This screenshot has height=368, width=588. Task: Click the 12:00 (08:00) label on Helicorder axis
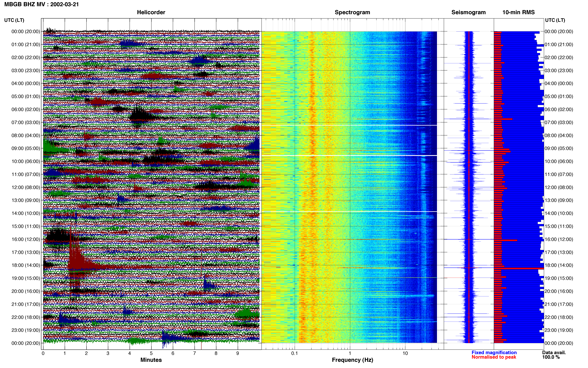[x=26, y=187]
